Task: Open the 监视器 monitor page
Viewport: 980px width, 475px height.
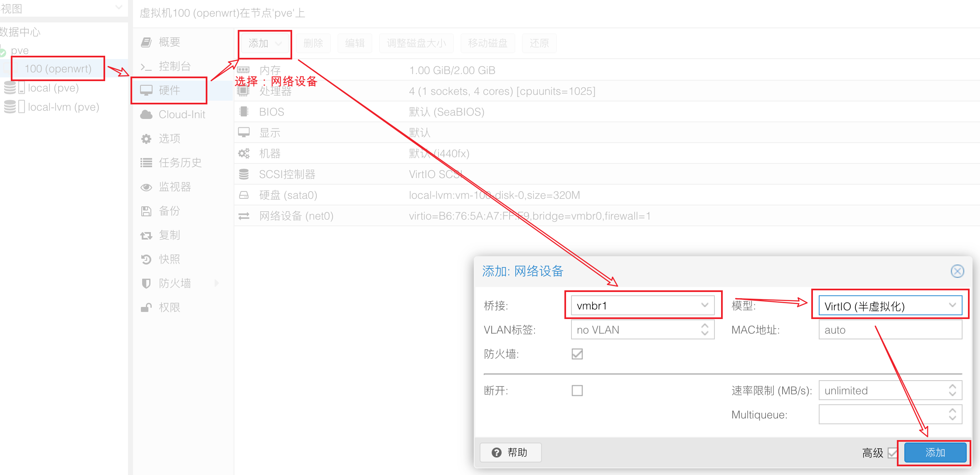Action: (x=175, y=187)
